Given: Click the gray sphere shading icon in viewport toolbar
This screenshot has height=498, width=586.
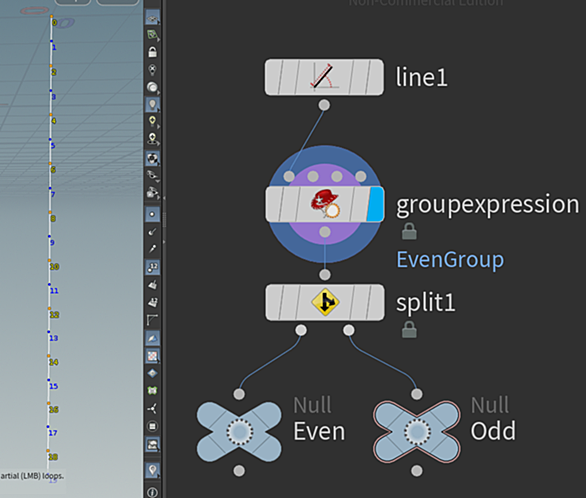Looking at the screenshot, I should 152,87.
